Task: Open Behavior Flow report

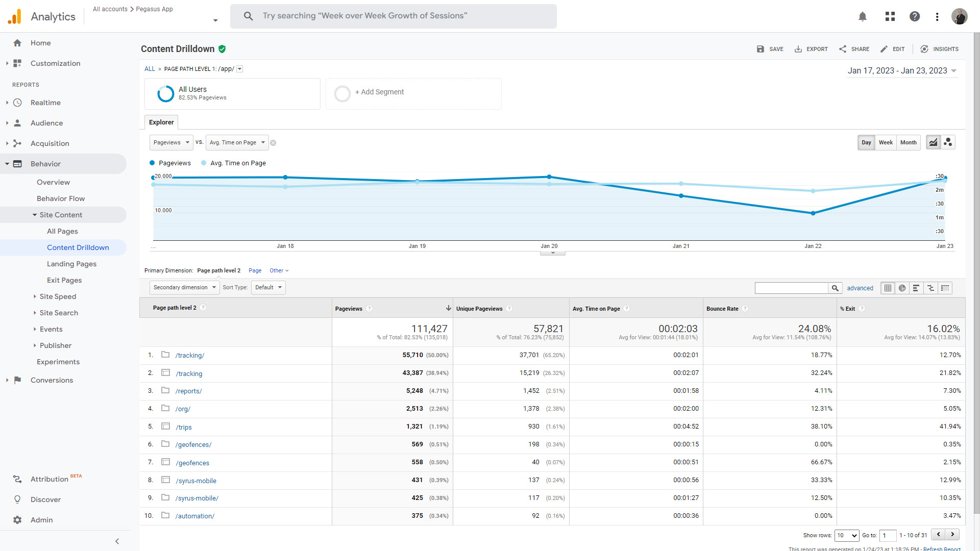Action: pos(61,198)
